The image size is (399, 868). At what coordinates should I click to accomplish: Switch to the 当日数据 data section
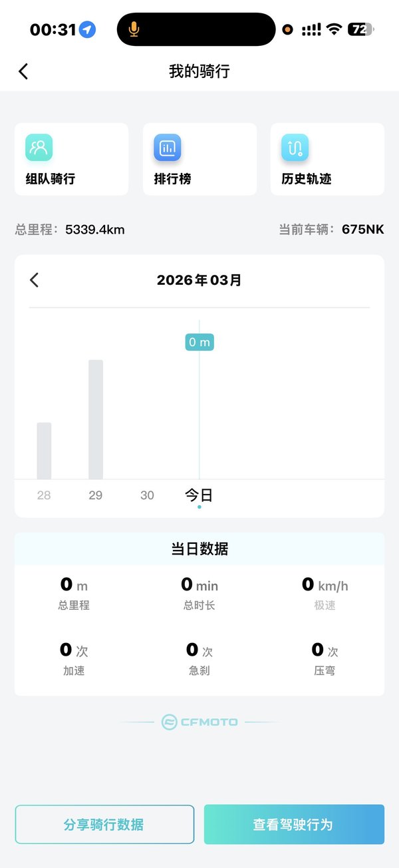click(199, 548)
